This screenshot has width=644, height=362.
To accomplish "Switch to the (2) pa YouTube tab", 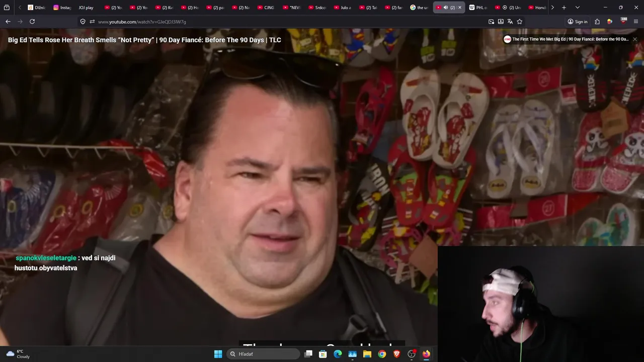I will 215,8.
